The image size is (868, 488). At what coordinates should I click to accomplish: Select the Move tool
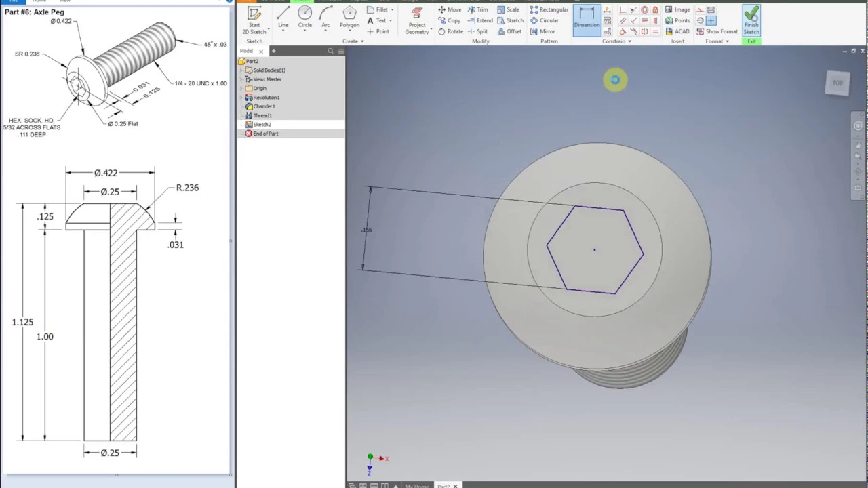[450, 9]
